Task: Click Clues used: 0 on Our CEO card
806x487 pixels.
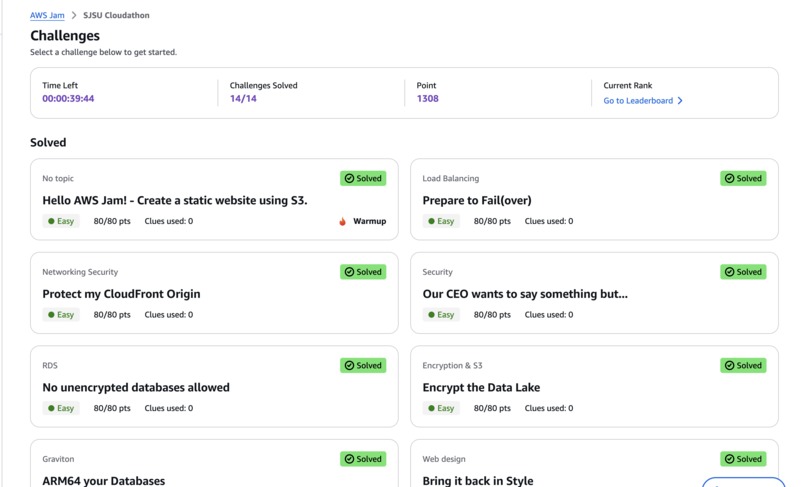Action: pyautogui.click(x=549, y=315)
